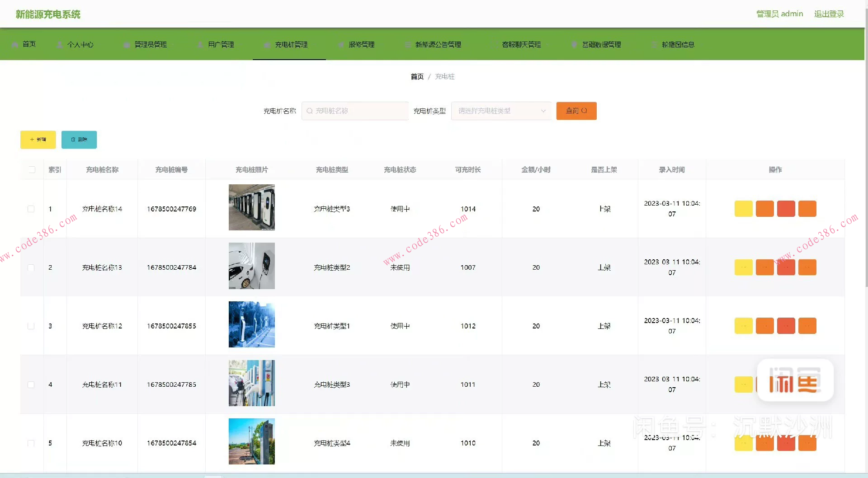This screenshot has height=478, width=868.
Task: Click the home icon beside 首页
Action: point(15,44)
